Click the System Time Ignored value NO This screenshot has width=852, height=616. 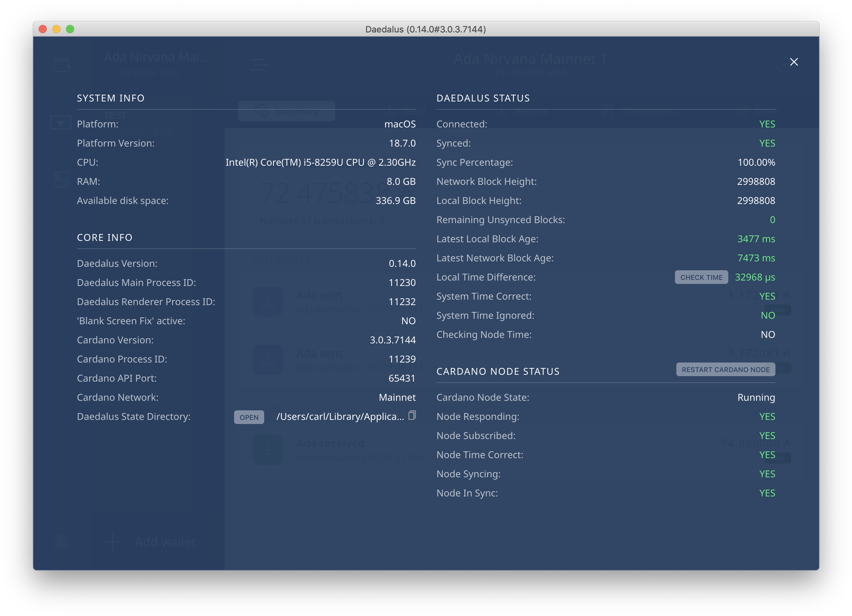(768, 315)
